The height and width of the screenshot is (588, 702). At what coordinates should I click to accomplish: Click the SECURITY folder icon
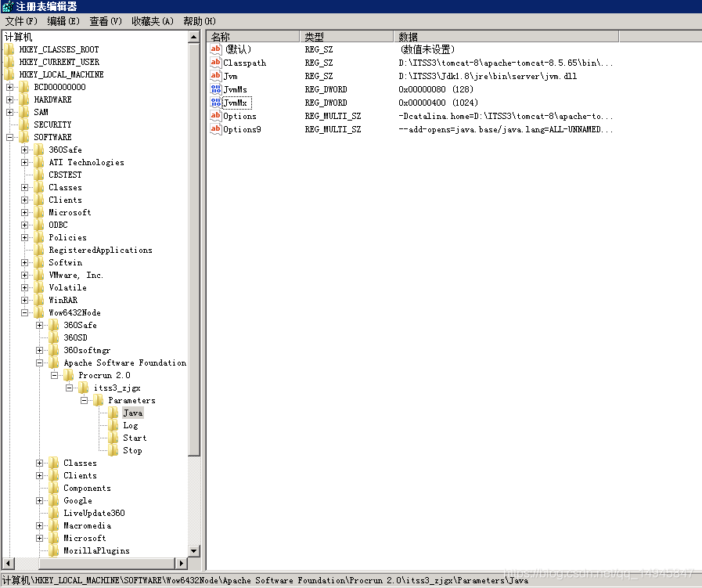pyautogui.click(x=24, y=124)
